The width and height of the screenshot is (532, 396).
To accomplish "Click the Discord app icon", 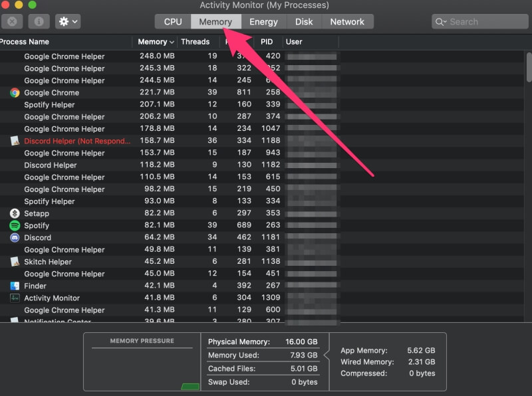I will point(15,238).
